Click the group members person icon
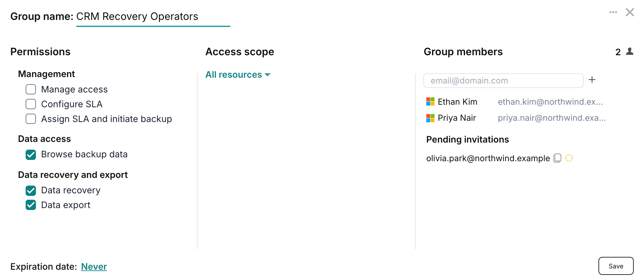Screen dimensions: 644x280 630,51
